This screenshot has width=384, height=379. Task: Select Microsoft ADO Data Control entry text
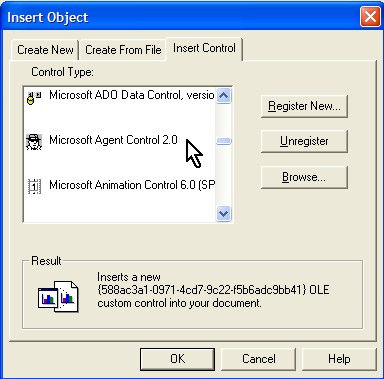(132, 95)
